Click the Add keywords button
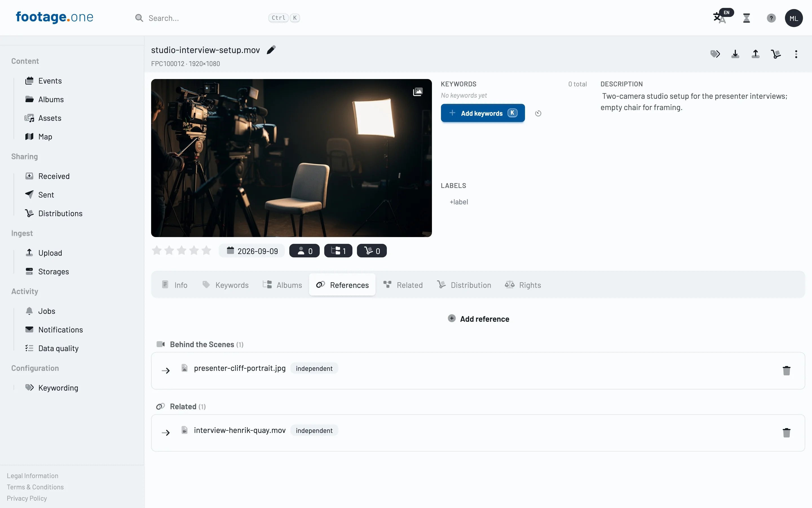This screenshot has width=812, height=508. tap(482, 113)
